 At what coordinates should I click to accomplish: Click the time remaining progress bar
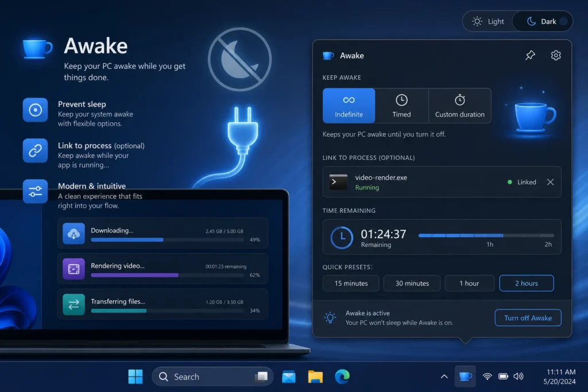click(486, 235)
